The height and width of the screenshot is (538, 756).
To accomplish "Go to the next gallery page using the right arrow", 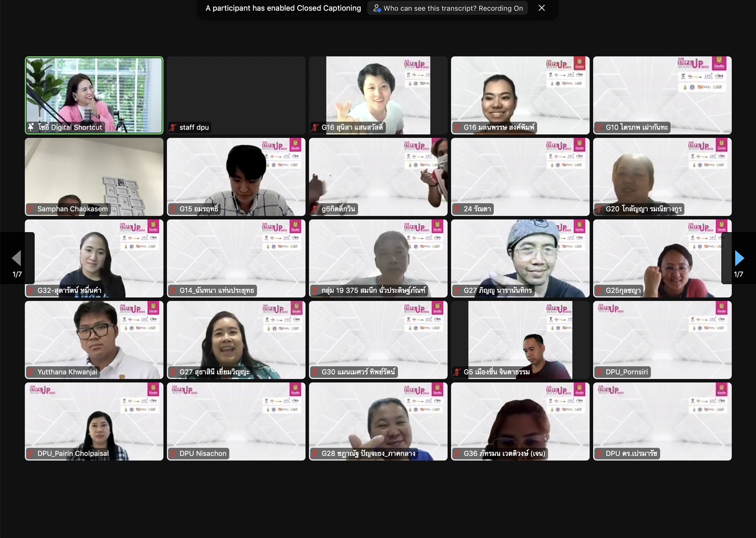I will (x=739, y=258).
